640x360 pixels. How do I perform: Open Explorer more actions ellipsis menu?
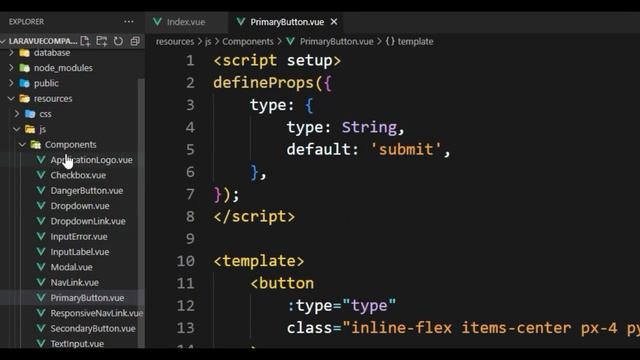click(129, 22)
